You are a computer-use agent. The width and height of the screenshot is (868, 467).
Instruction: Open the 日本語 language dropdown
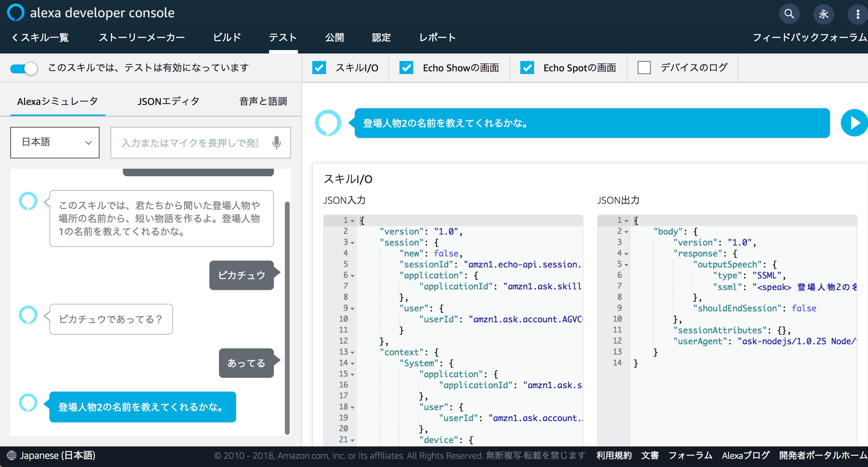(55, 143)
